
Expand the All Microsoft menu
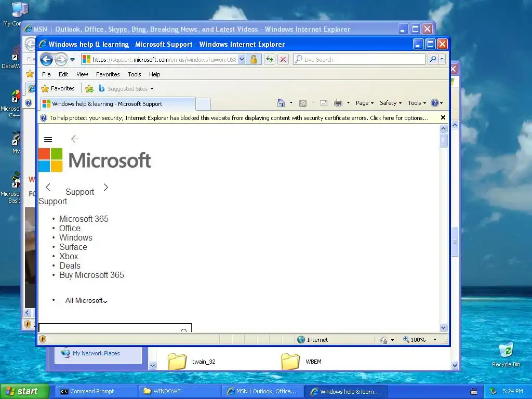tap(87, 301)
